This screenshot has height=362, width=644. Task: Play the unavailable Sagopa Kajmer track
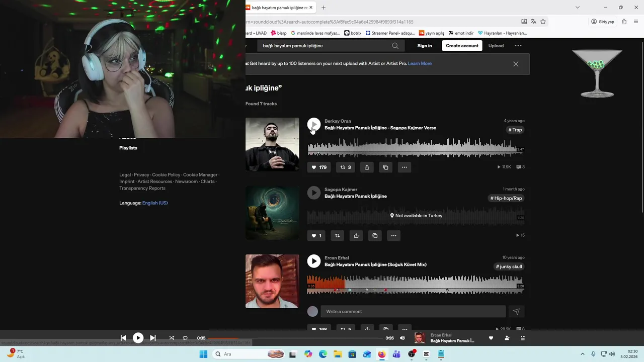point(313,193)
